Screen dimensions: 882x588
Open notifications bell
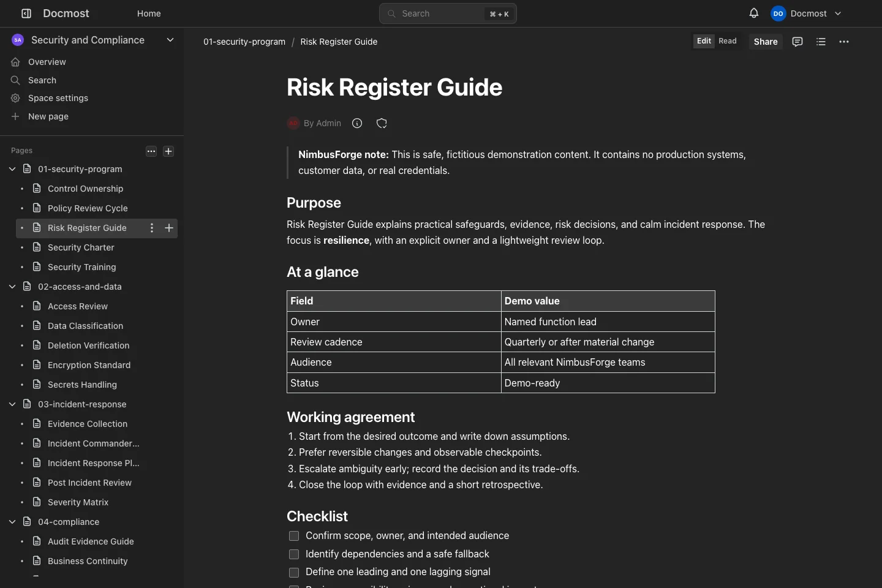pos(754,13)
